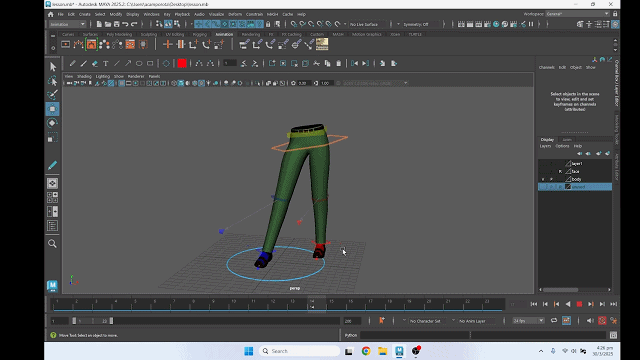Open the highlighted Ghost shelf icon
The width and height of the screenshot is (640, 360).
[91, 44]
